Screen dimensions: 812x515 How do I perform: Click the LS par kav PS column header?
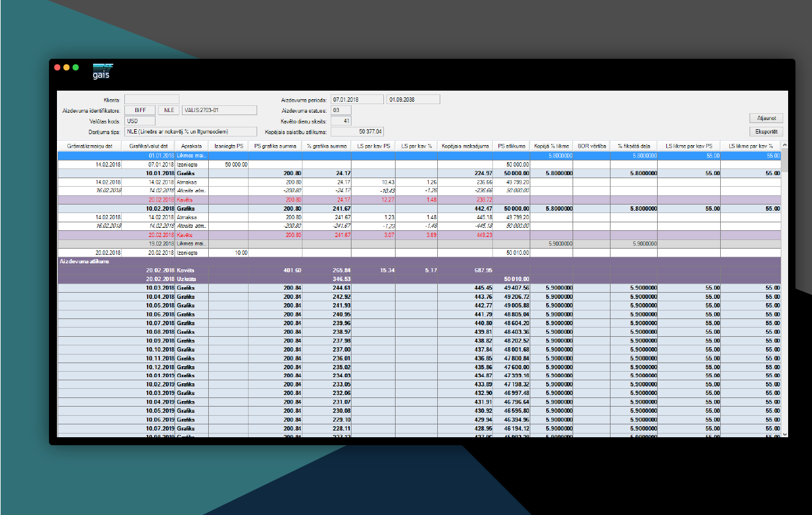click(x=374, y=146)
